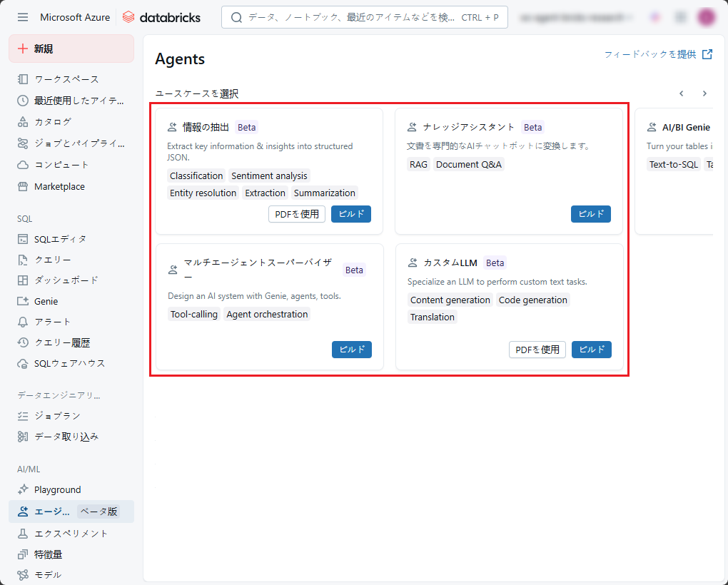Open アラート bell icon in sidebar

pyautogui.click(x=23, y=322)
